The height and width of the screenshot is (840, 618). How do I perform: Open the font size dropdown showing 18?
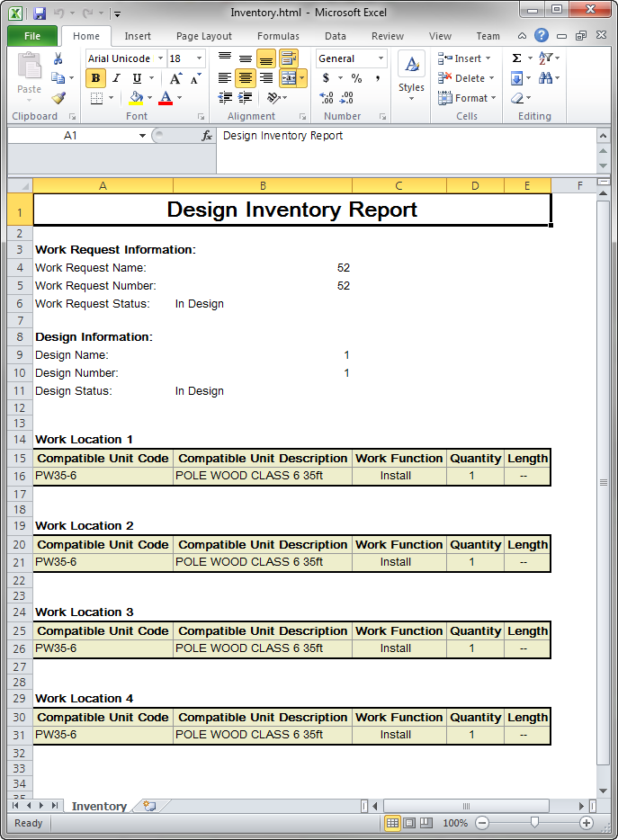coord(185,58)
